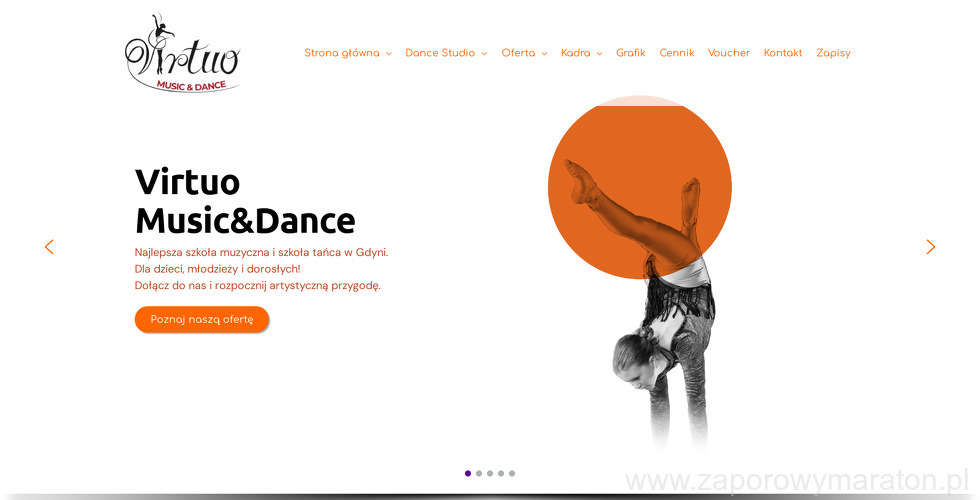Open Zapisy in the navigation
Screen dimensions: 980x500
click(834, 53)
